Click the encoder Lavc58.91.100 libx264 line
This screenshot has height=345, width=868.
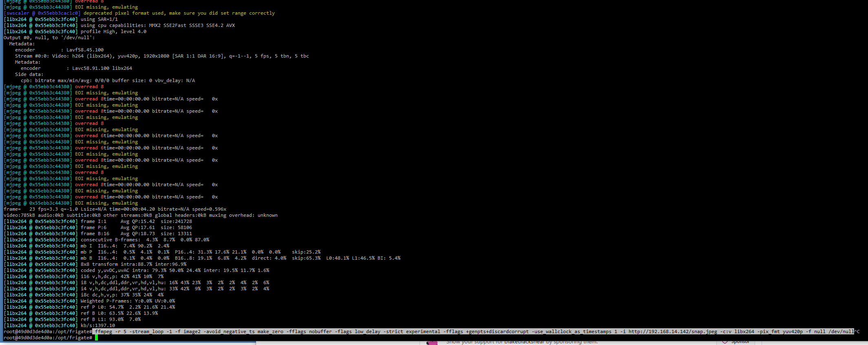76,68
